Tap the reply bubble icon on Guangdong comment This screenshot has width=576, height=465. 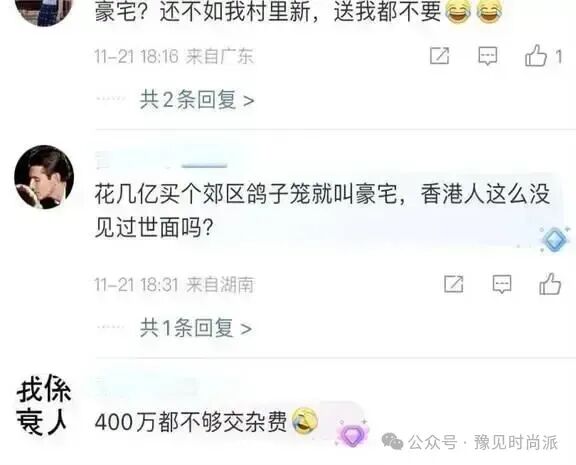487,56
